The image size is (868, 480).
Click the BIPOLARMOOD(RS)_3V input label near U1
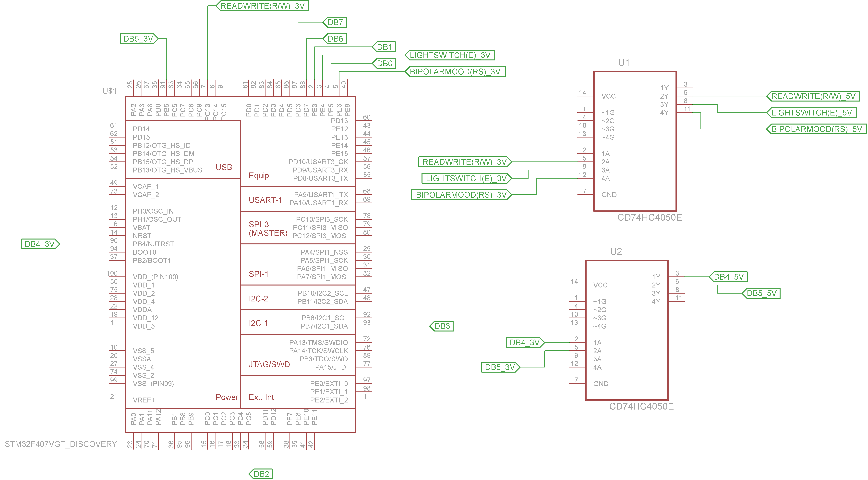tap(462, 195)
